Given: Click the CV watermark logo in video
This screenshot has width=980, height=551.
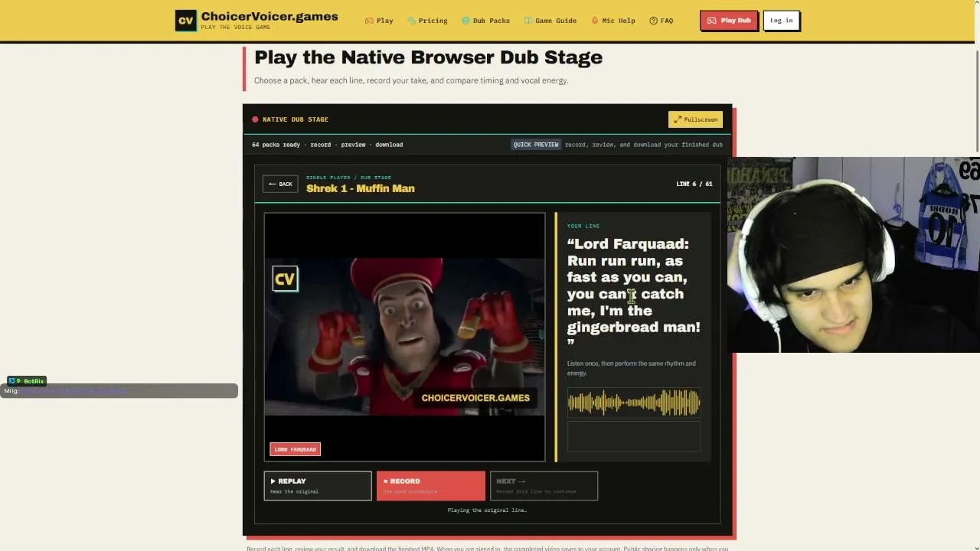Looking at the screenshot, I should pyautogui.click(x=285, y=279).
